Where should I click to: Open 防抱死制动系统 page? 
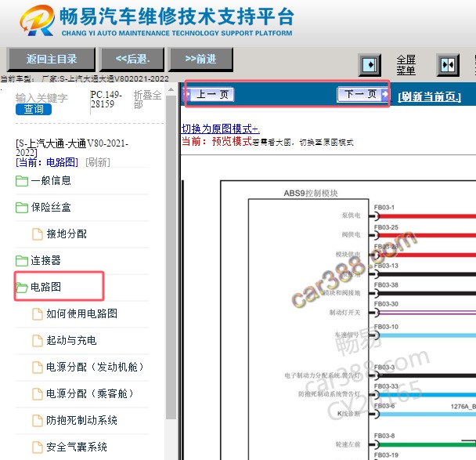click(x=81, y=420)
